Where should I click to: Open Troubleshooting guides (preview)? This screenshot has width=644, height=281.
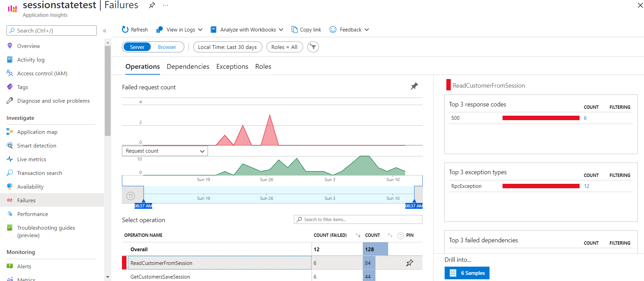pos(46,231)
